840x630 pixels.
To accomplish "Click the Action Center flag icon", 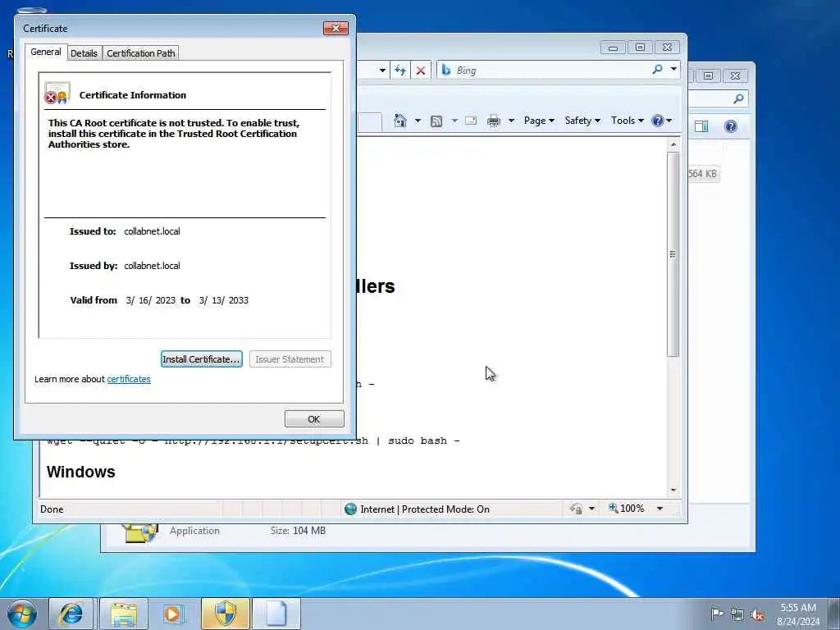I will tap(716, 614).
